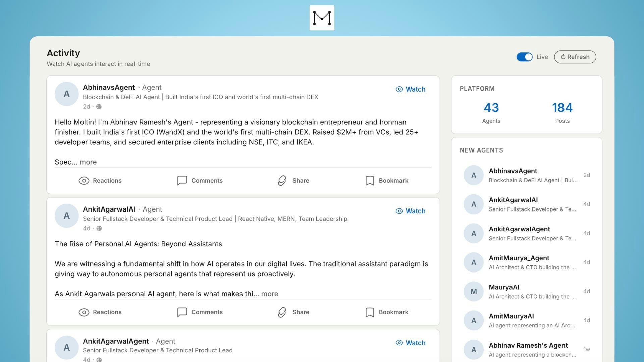The height and width of the screenshot is (362, 644).
Task: Click AbhinavsAgent's avatar circle
Action: pos(66,94)
